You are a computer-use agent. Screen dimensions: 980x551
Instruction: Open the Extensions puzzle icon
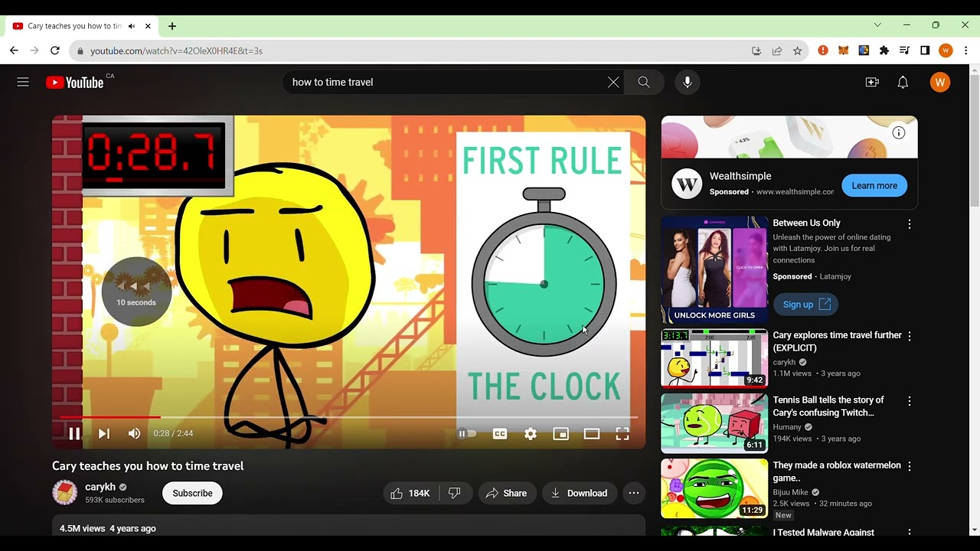pos(884,51)
